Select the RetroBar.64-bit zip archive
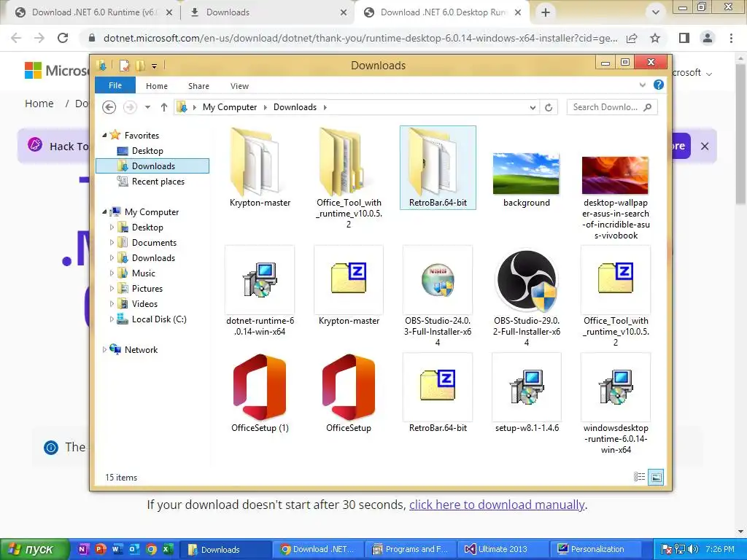The height and width of the screenshot is (560, 747). click(x=438, y=393)
